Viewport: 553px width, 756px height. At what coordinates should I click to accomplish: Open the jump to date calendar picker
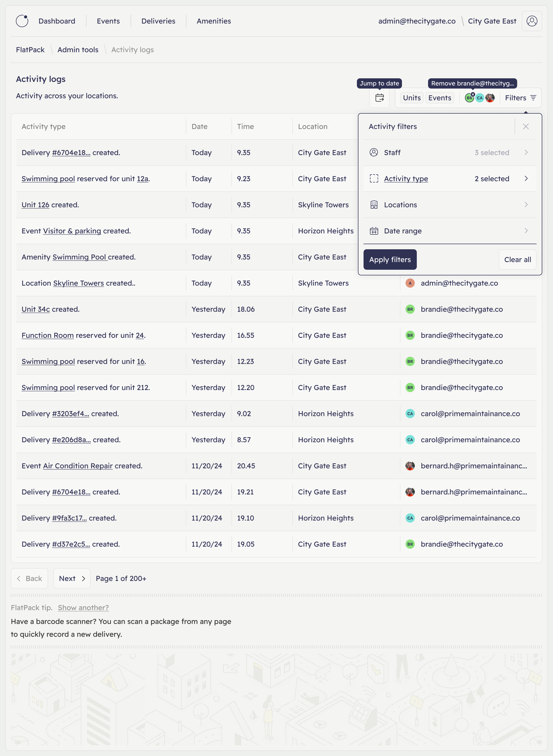pyautogui.click(x=379, y=98)
